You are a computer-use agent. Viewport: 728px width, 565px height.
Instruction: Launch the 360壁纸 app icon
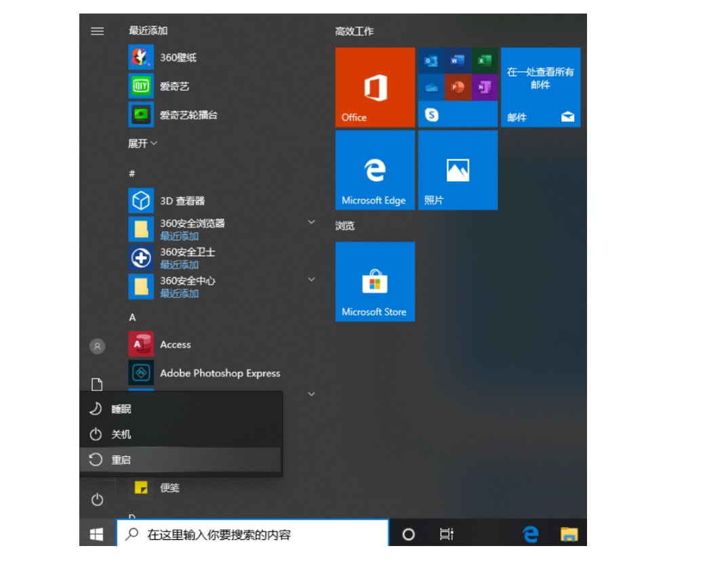(x=141, y=57)
